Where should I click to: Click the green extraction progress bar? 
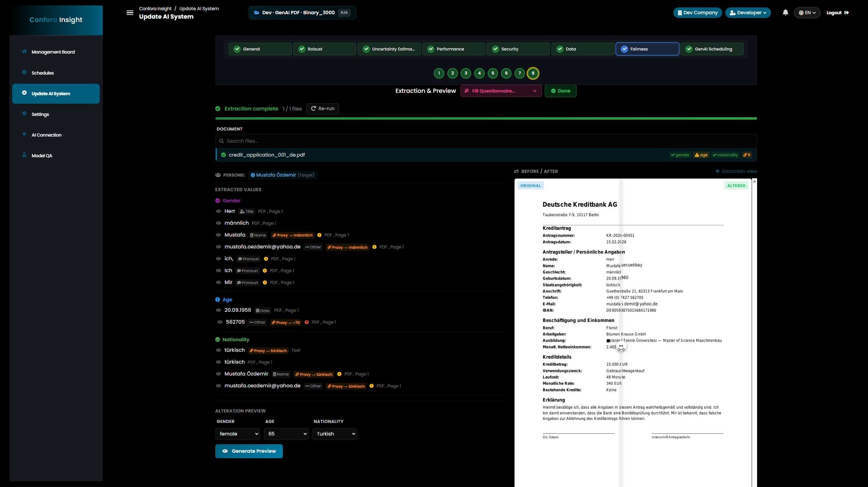(486, 118)
